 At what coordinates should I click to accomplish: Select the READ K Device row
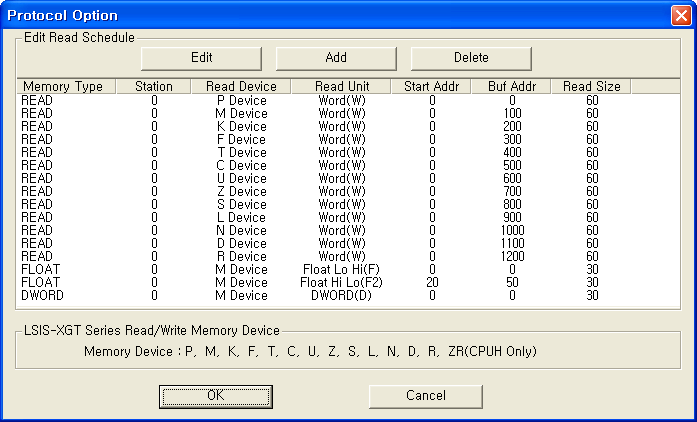click(348, 126)
